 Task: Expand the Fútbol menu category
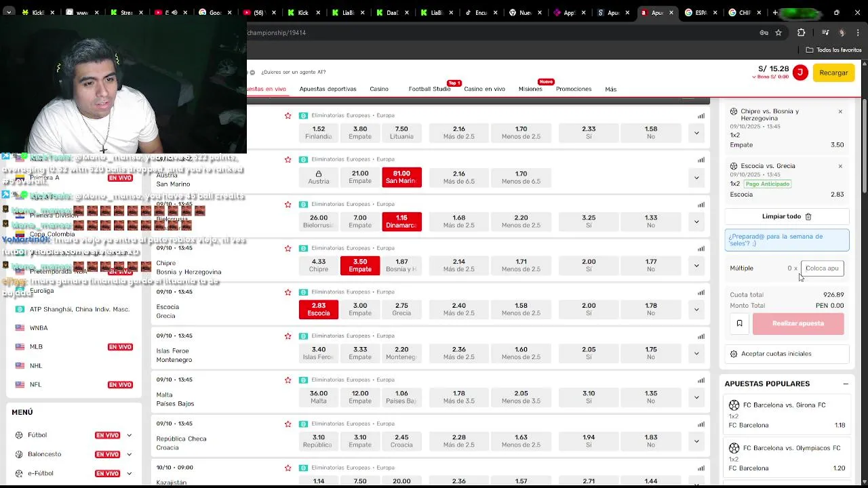click(x=129, y=435)
